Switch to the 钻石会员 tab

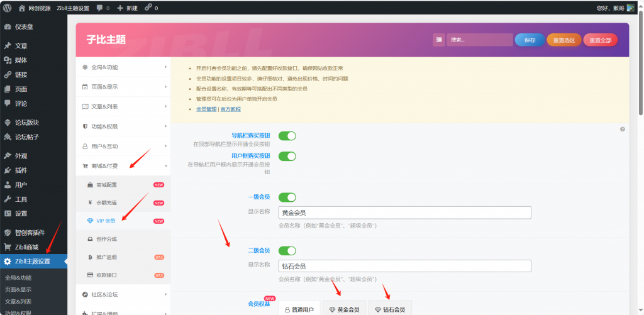pyautogui.click(x=390, y=309)
